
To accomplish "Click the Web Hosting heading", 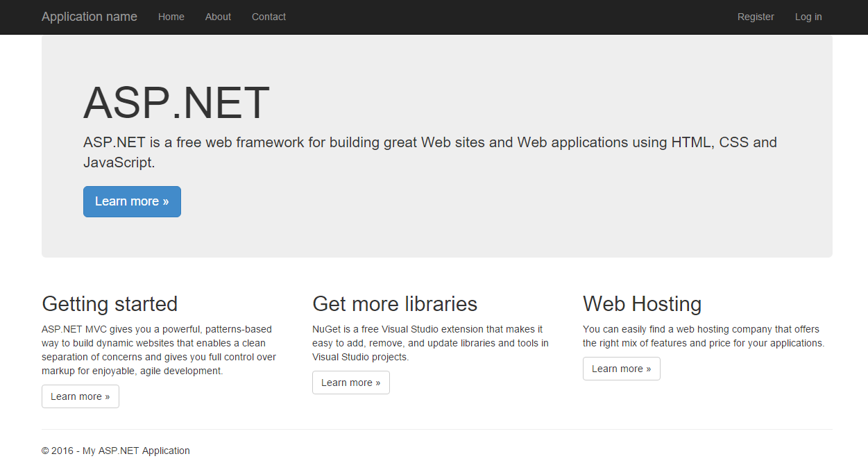I will coord(643,304).
